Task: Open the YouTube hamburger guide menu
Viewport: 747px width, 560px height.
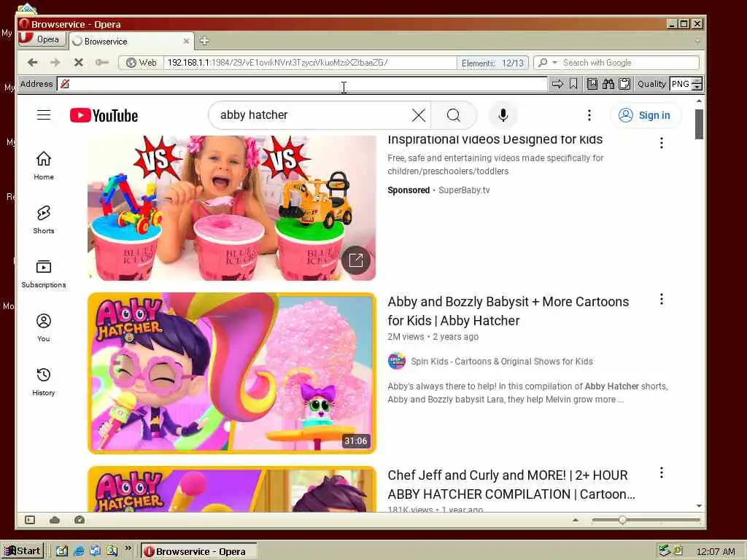Action: click(44, 114)
